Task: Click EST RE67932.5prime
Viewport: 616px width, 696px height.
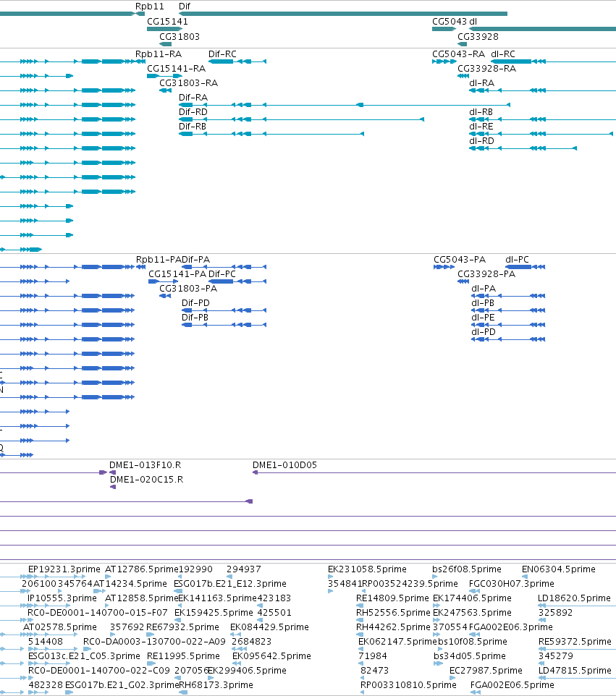Action: click(183, 627)
